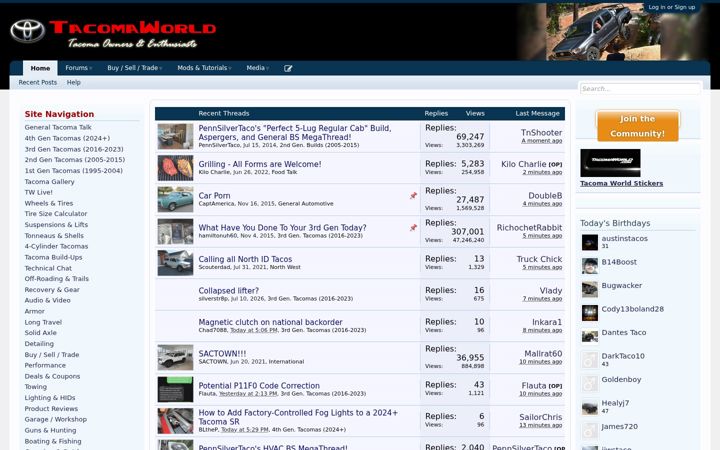Image resolution: width=720 pixels, height=450 pixels.
Task: Open 3rd Gen Tacomas (2016-2023) navigation link
Action: tap(74, 149)
